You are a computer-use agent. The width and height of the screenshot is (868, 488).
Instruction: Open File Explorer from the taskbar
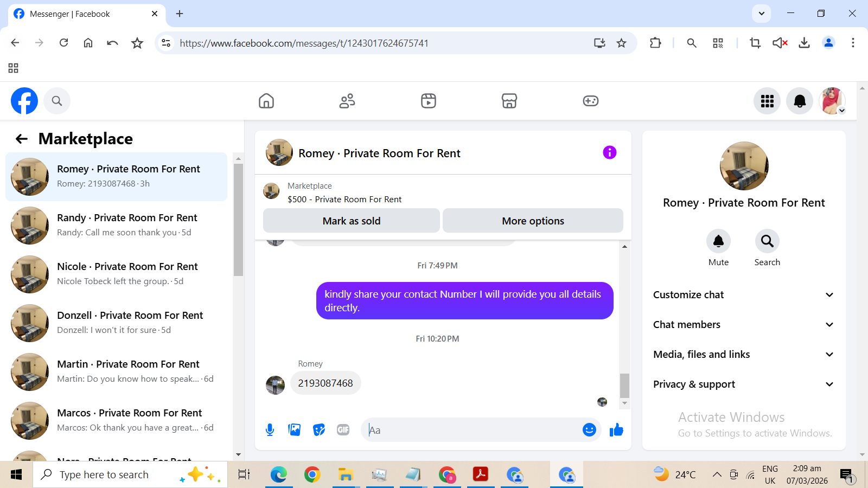[346, 475]
